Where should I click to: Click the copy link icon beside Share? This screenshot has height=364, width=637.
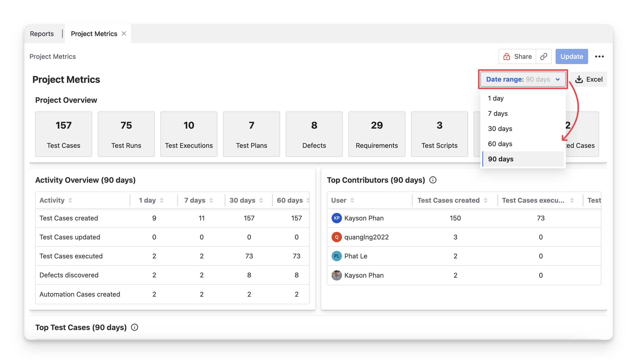(543, 56)
